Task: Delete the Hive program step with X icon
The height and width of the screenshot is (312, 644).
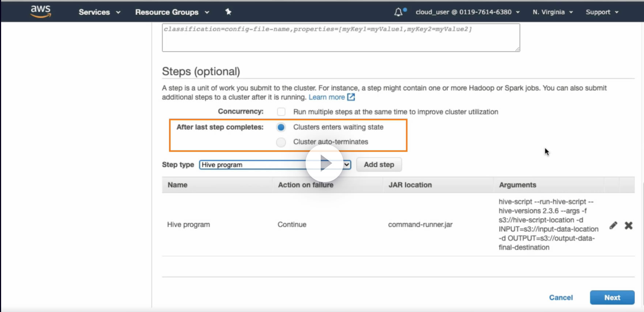Action: point(628,225)
